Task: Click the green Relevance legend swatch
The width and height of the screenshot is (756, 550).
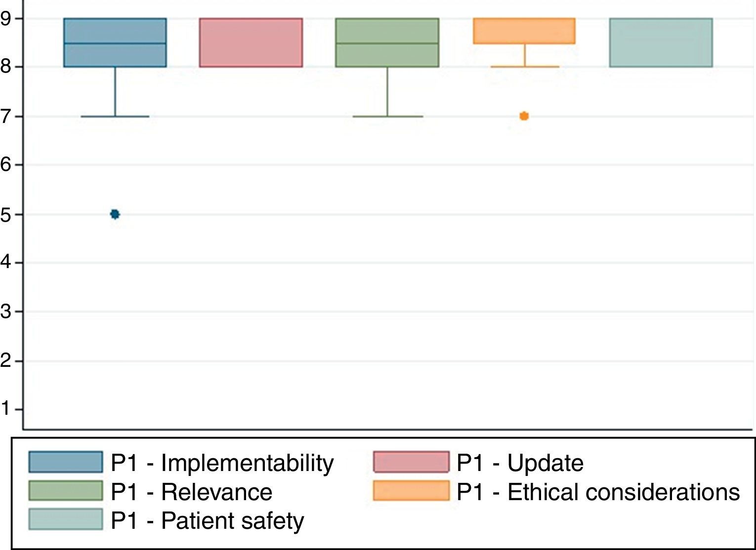Action: point(65,491)
